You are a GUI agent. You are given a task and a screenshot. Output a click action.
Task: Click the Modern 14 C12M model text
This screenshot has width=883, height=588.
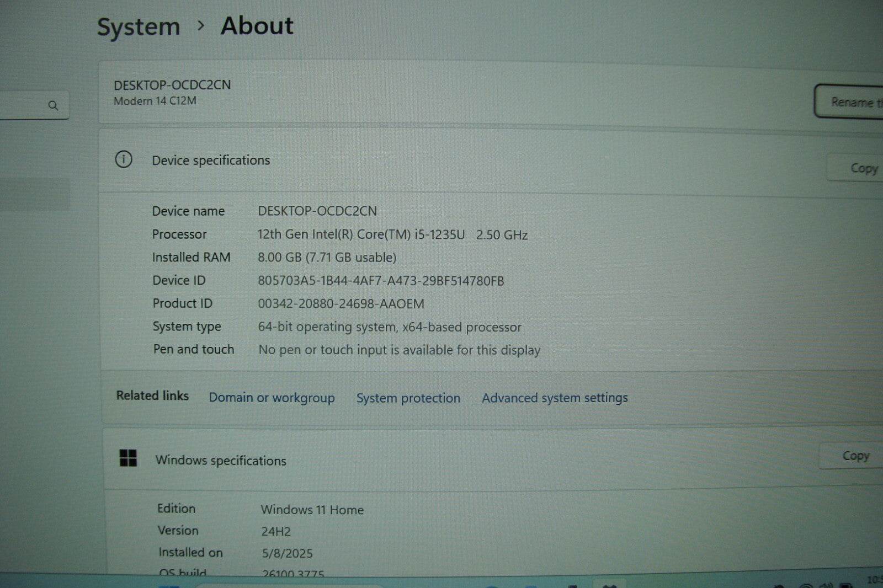point(155,101)
